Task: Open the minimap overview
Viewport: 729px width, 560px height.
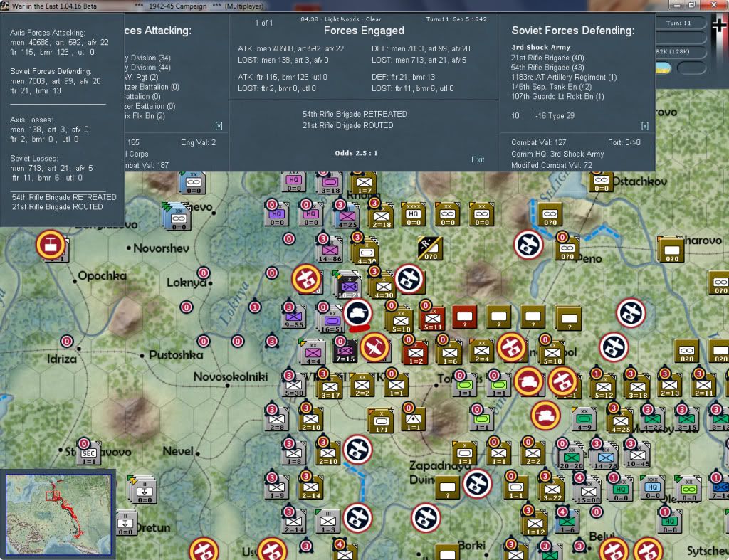Action: point(58,514)
